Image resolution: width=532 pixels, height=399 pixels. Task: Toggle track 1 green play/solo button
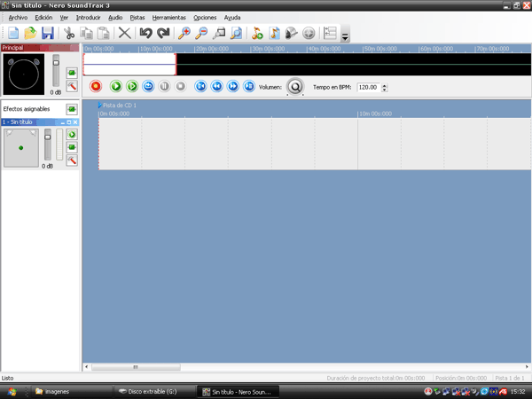(72, 135)
